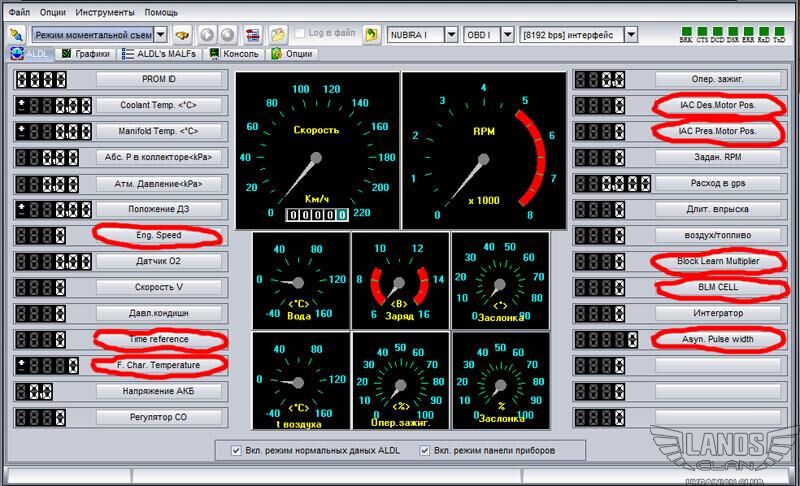Click the handshake icon next to mode dropdown
The image size is (800, 486).
(x=183, y=35)
